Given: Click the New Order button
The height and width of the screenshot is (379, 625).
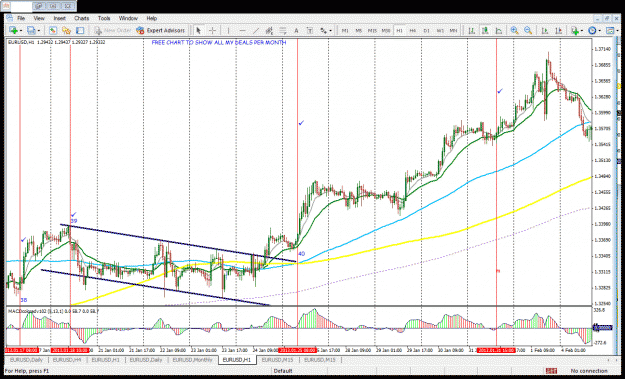Looking at the screenshot, I should 112,31.
